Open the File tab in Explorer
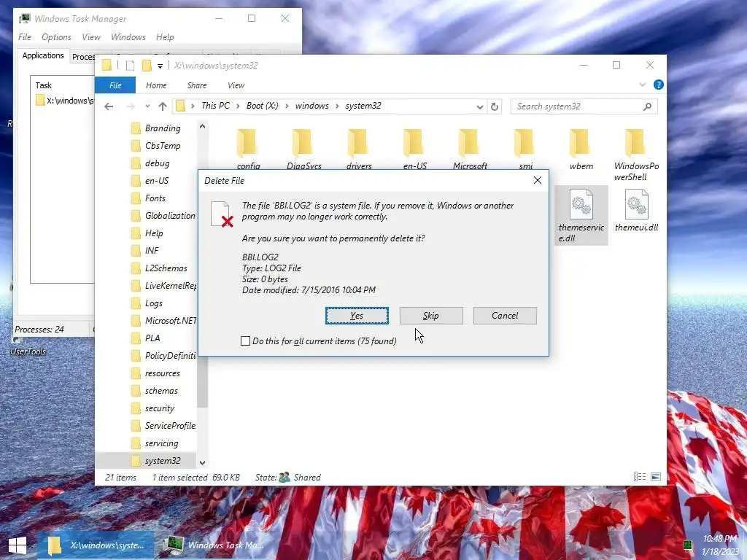747x560 pixels. click(x=115, y=85)
